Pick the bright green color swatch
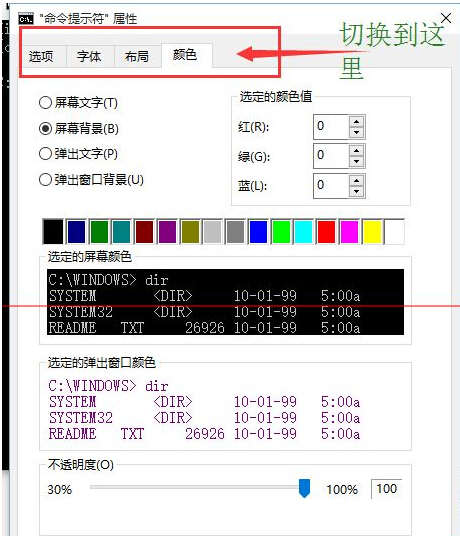This screenshot has height=536, width=460. coord(281,232)
